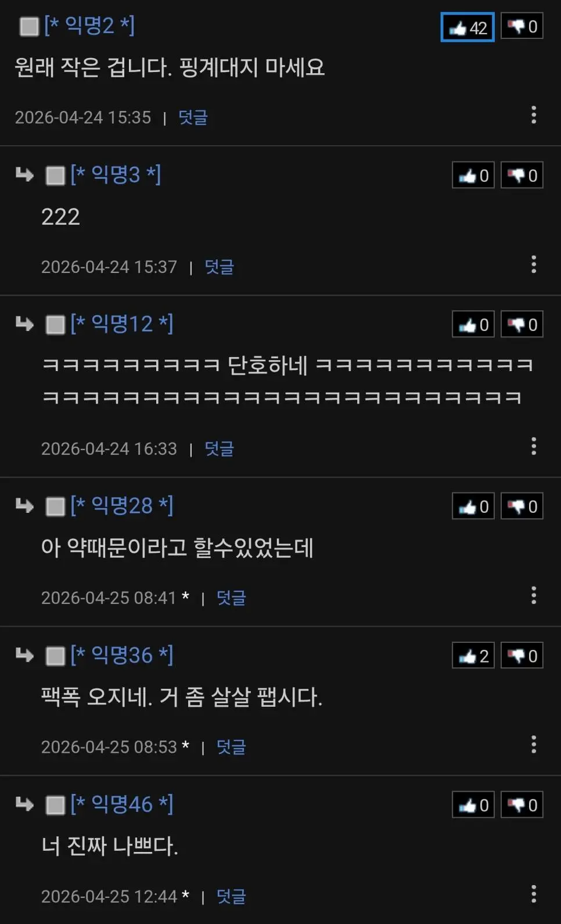Tap the 덧글 link on the 16:33 reply
The width and height of the screenshot is (561, 924).
[220, 449]
